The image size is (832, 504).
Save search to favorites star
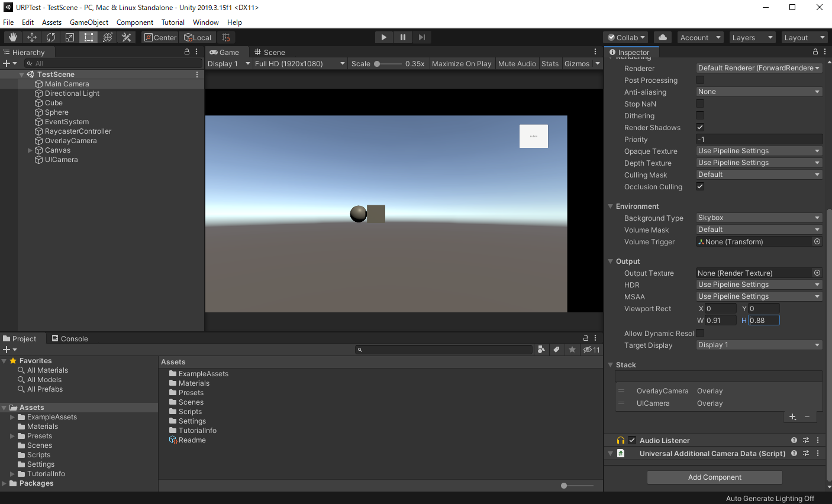coord(572,350)
